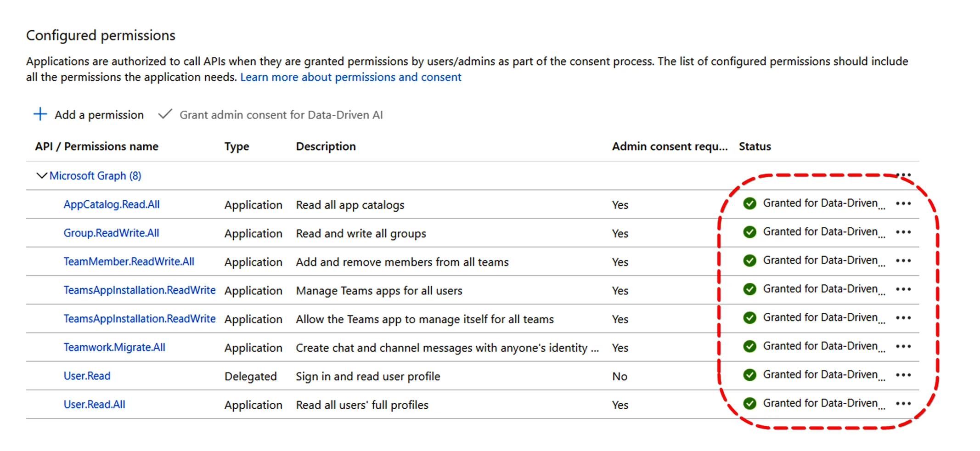The width and height of the screenshot is (980, 451).
Task: Click Manage Teams apps for all users
Action: [x=379, y=291]
